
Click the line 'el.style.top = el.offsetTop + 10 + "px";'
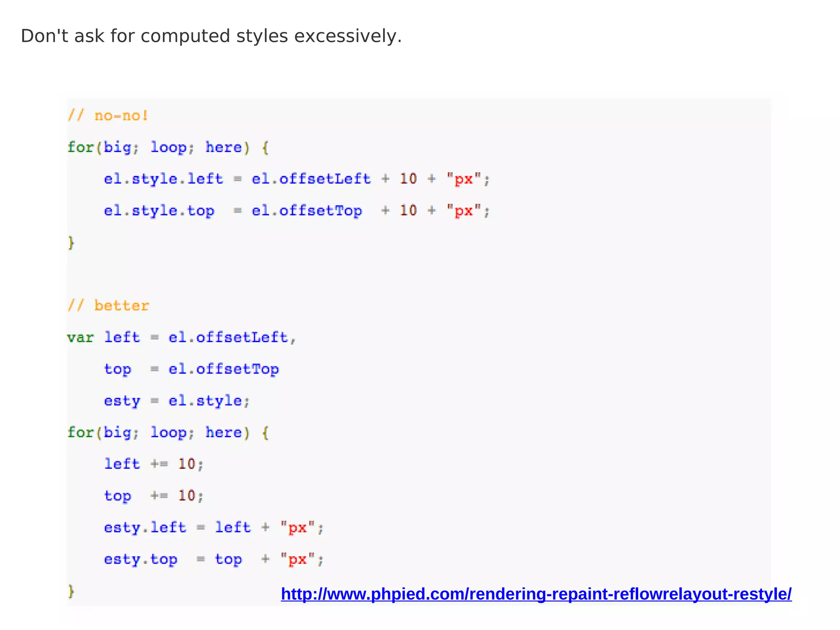pyautogui.click(x=297, y=211)
